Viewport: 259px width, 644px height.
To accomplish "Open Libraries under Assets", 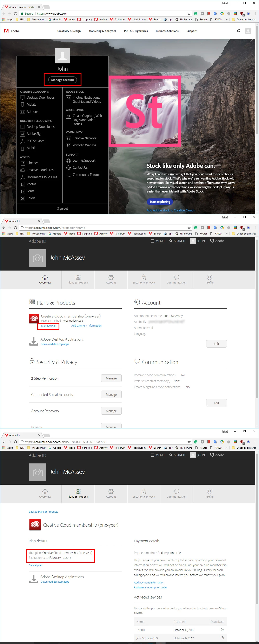I will tap(29, 163).
